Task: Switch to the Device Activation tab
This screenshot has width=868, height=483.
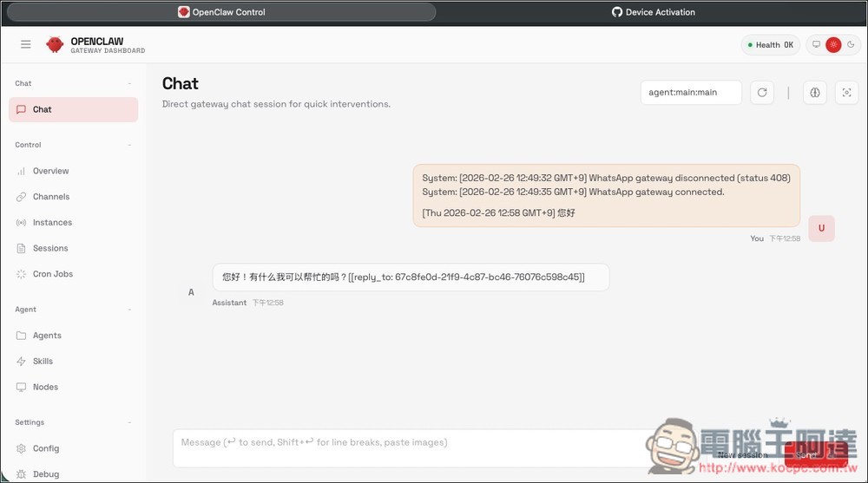Action: click(654, 12)
